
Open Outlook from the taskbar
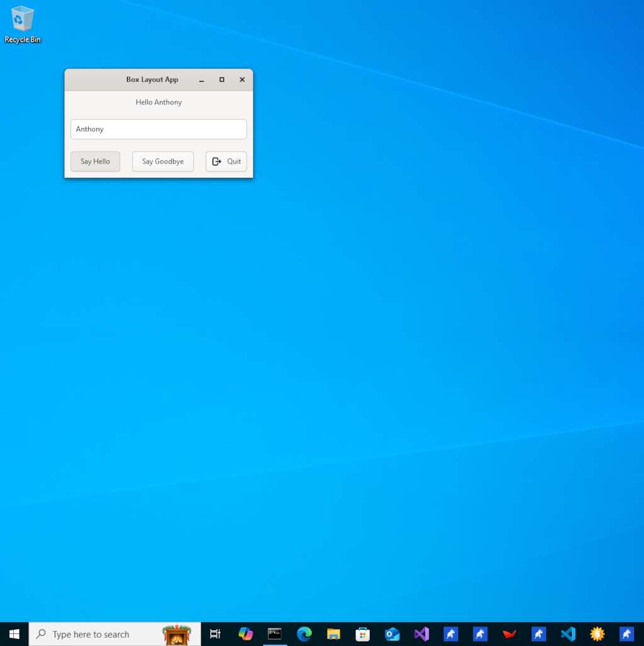tap(392, 633)
